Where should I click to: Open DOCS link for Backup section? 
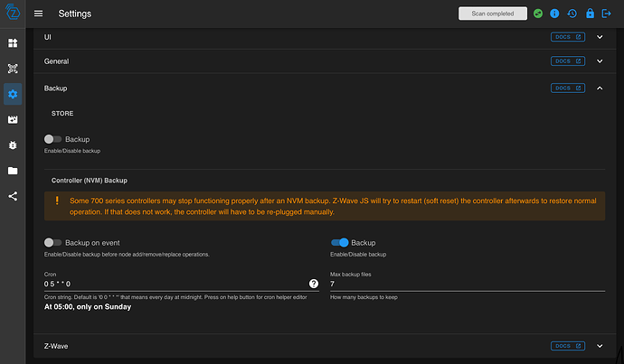tap(568, 89)
